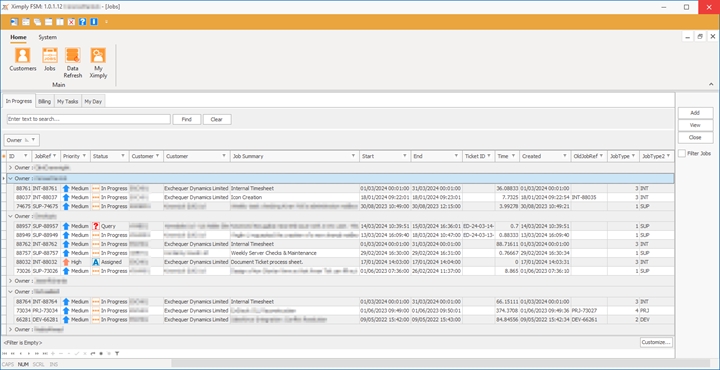Open the ID column filter dropdown
Screen dimensions: 720x370
(x=25, y=156)
